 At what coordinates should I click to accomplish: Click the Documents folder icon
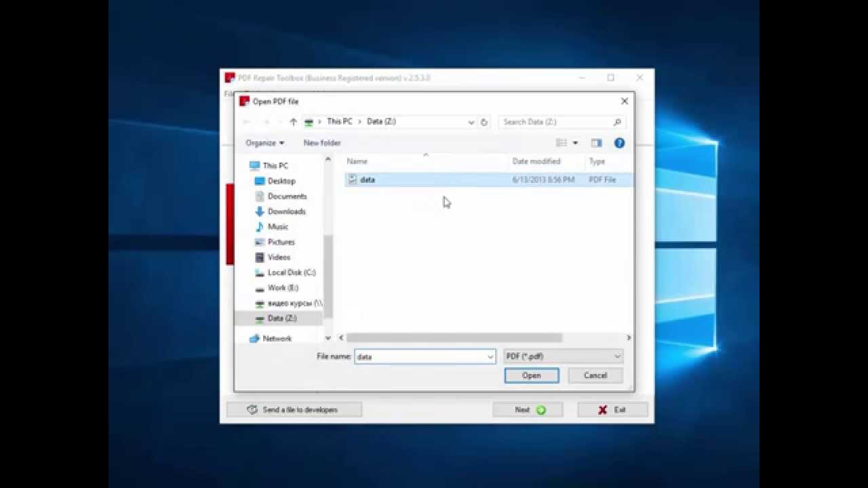click(x=259, y=196)
